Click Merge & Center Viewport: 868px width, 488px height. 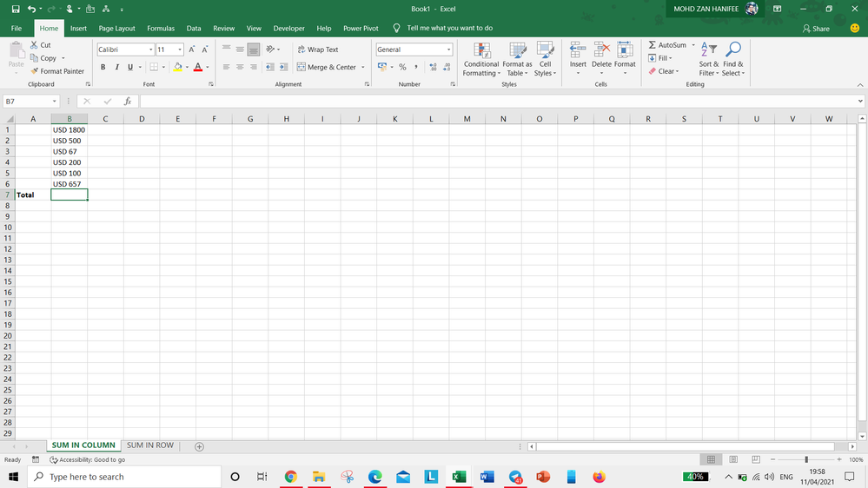tap(327, 67)
